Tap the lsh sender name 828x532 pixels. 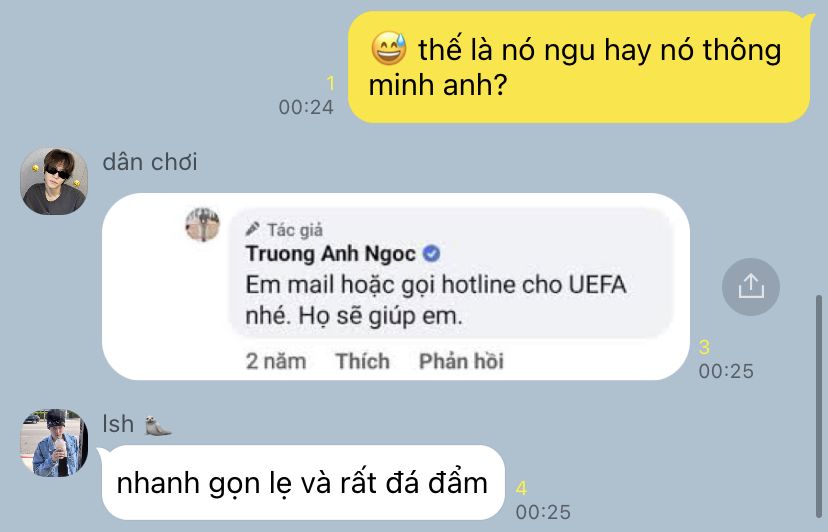[118, 424]
